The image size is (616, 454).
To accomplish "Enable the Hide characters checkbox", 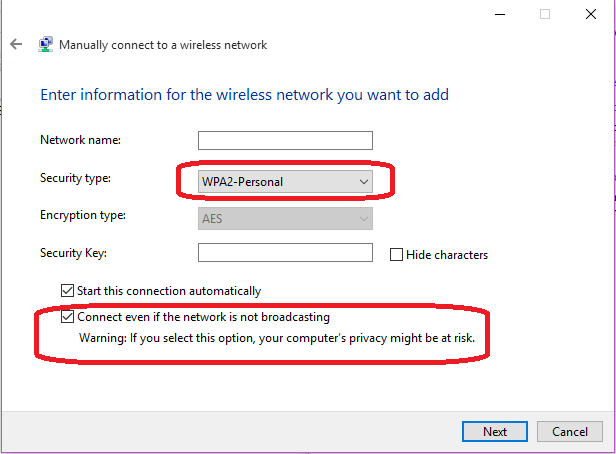I will 396,254.
